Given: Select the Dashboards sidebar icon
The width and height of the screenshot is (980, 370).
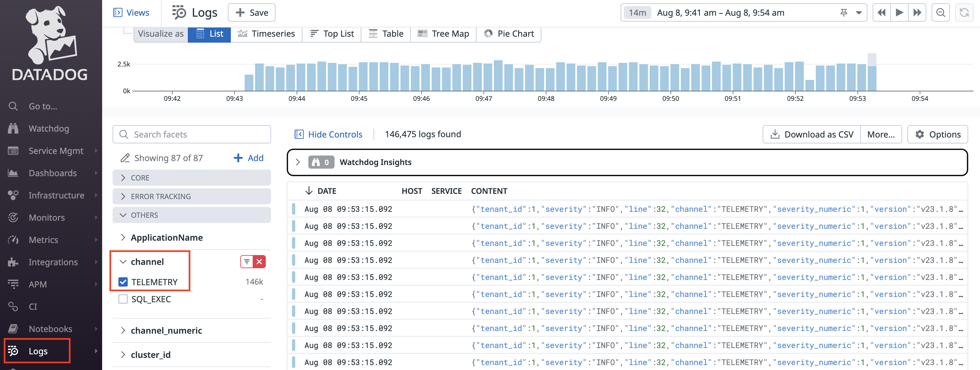Looking at the screenshot, I should (13, 173).
